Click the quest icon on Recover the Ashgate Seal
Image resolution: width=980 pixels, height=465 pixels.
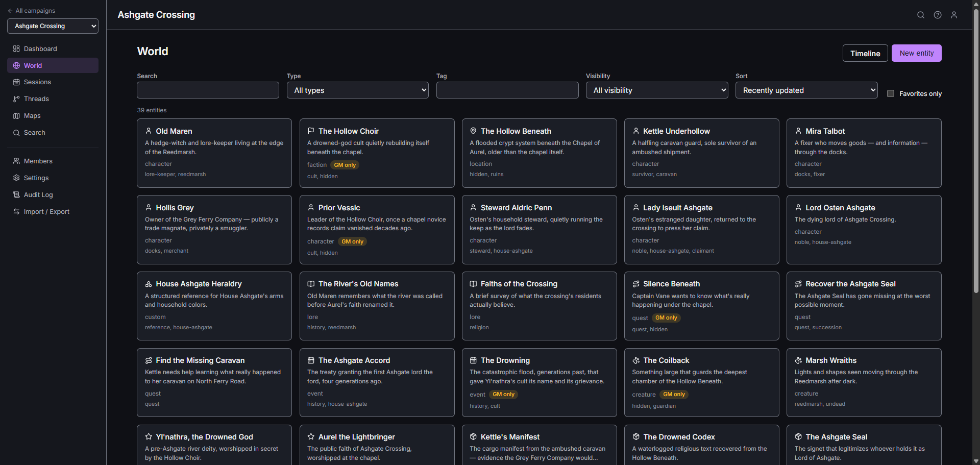[x=798, y=284]
